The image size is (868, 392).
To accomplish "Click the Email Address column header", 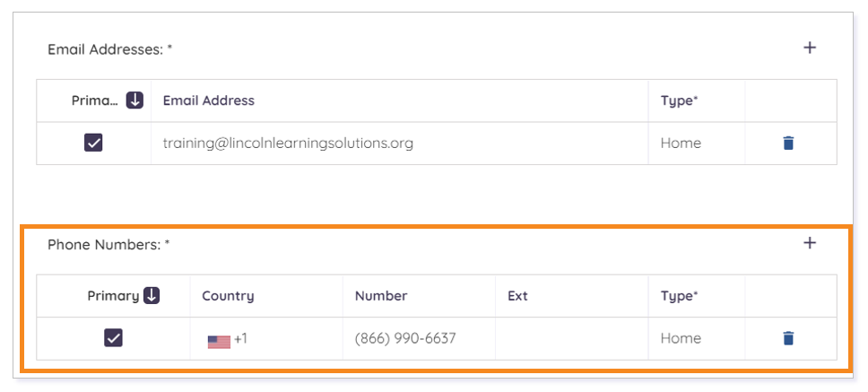I will 209,100.
